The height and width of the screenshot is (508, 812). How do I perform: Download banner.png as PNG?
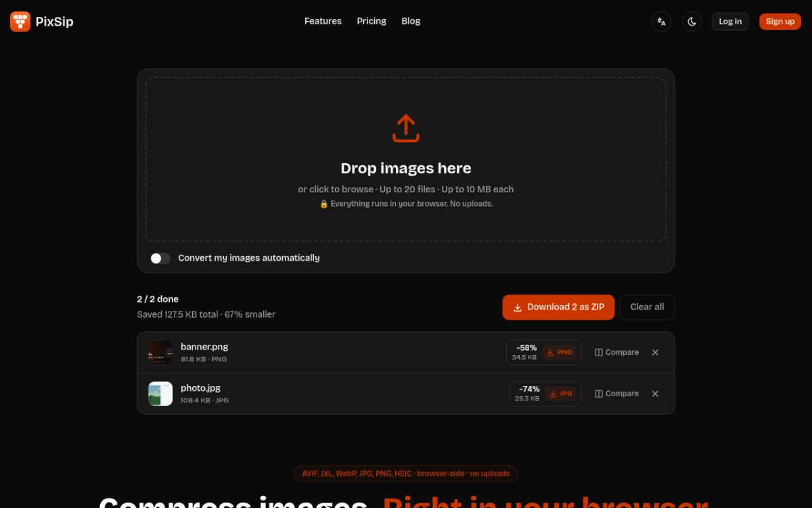tap(559, 352)
